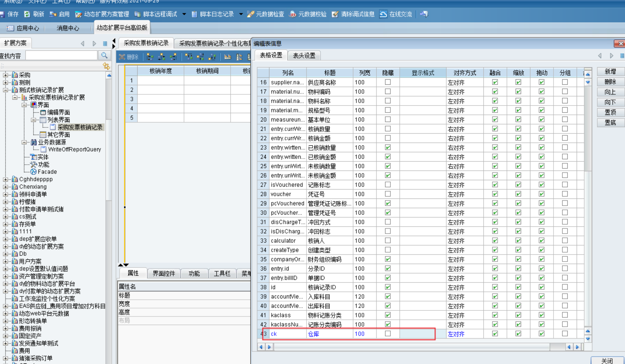Click the 新增 button

610,72
